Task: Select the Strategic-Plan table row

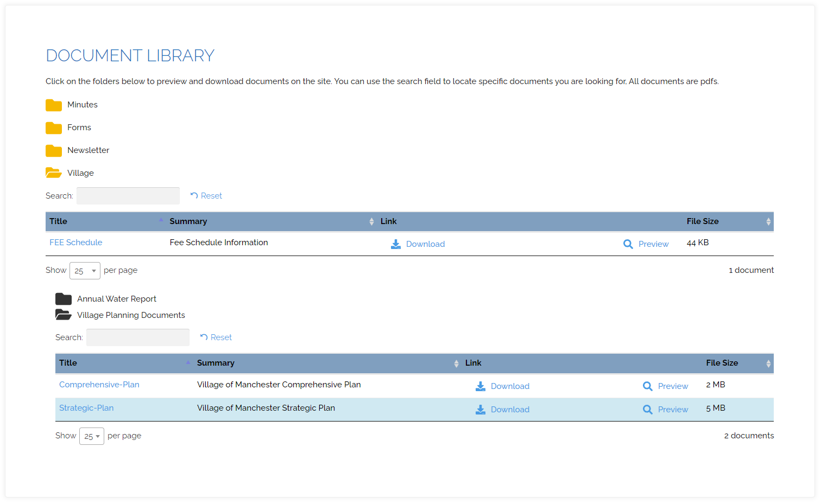Action: 326,409
